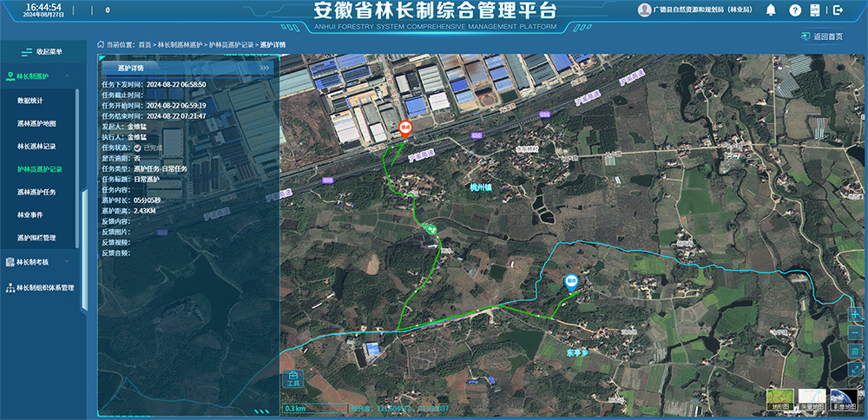
Task: Zoom out the map with minus button
Action: coord(855,332)
